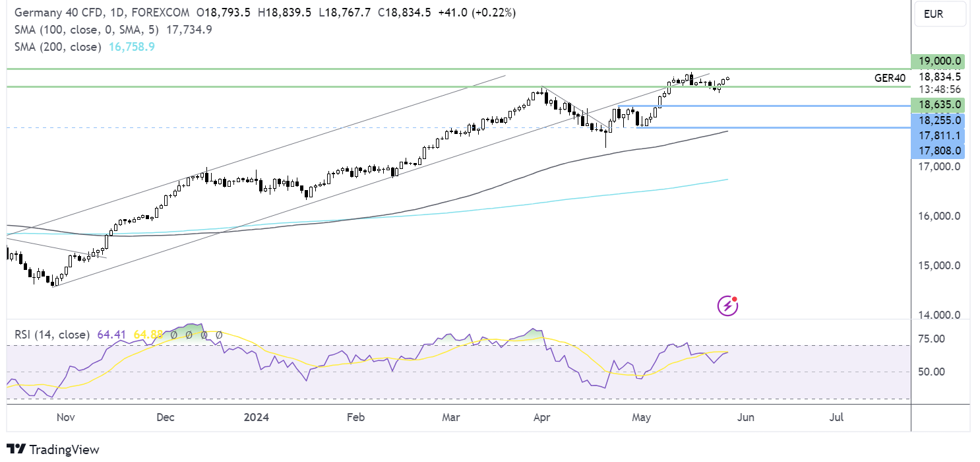The height and width of the screenshot is (462, 980).
Task: Click the Mar date axis label
Action: 450,417
